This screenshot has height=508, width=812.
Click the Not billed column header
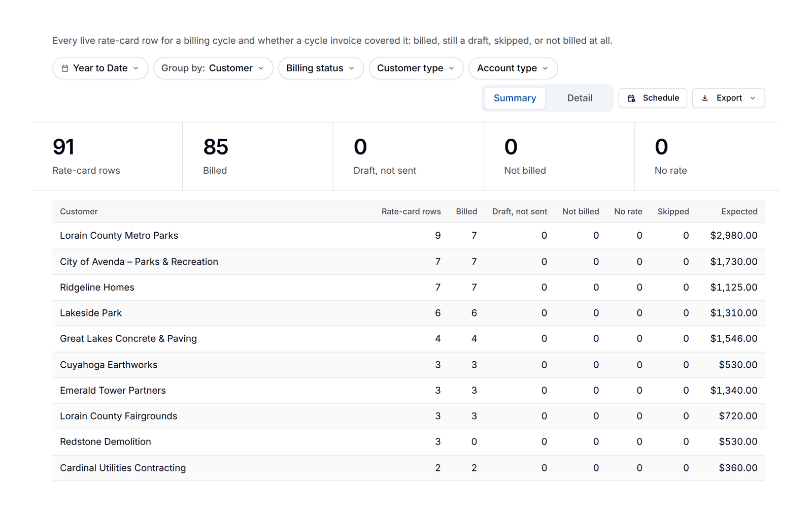pyautogui.click(x=581, y=212)
